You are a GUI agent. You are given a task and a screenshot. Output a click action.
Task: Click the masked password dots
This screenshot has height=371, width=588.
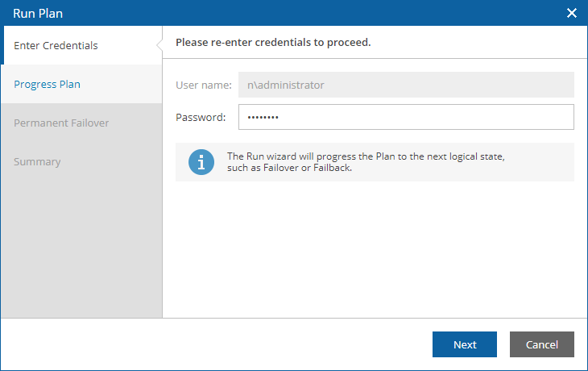[263, 117]
